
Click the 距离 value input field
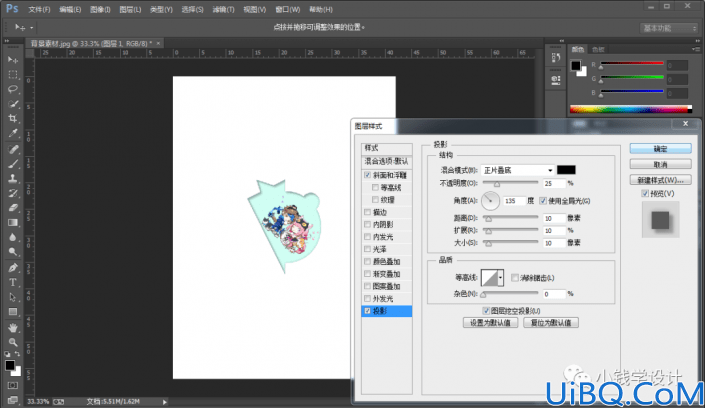[553, 218]
